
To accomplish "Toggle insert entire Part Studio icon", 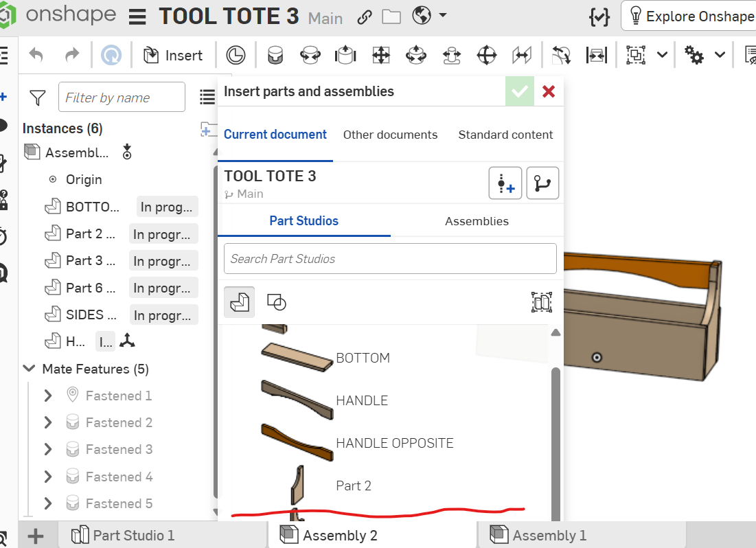I will pyautogui.click(x=542, y=301).
